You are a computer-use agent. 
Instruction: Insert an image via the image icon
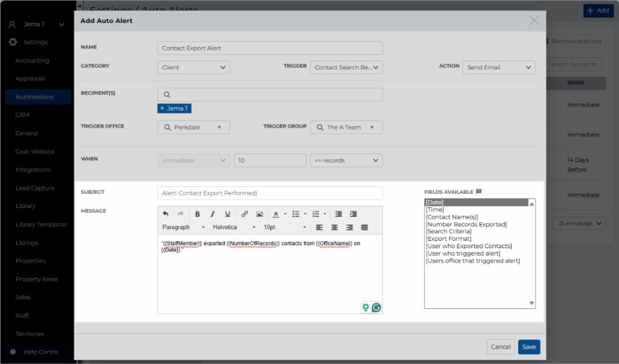(x=259, y=214)
